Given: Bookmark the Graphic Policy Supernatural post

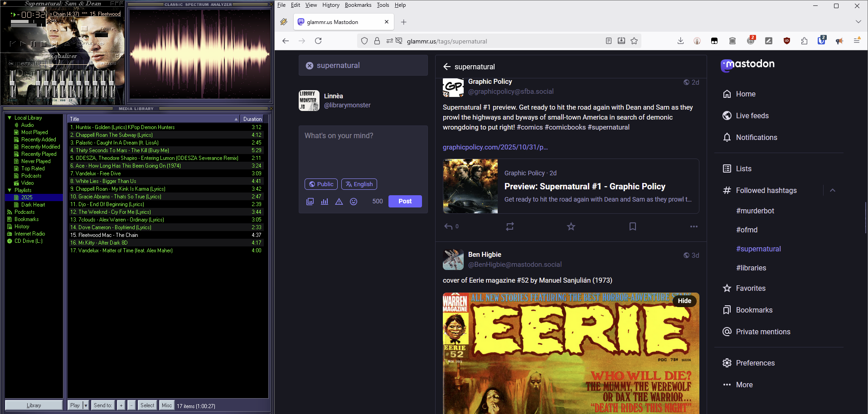Looking at the screenshot, I should (633, 226).
